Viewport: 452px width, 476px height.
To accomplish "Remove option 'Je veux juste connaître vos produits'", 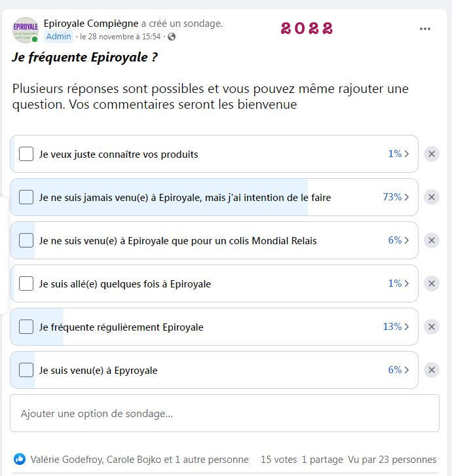I will pyautogui.click(x=432, y=154).
